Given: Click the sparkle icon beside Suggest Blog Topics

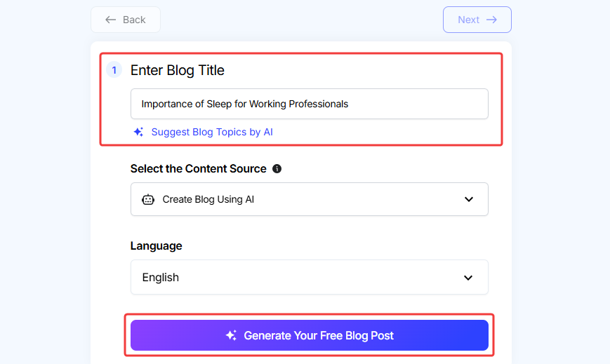Looking at the screenshot, I should coord(138,132).
